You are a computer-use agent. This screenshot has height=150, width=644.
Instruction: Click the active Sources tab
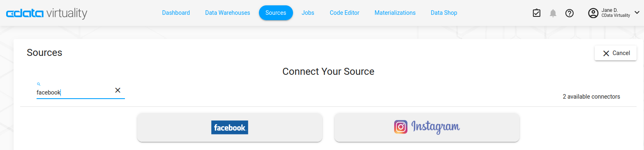[276, 13]
